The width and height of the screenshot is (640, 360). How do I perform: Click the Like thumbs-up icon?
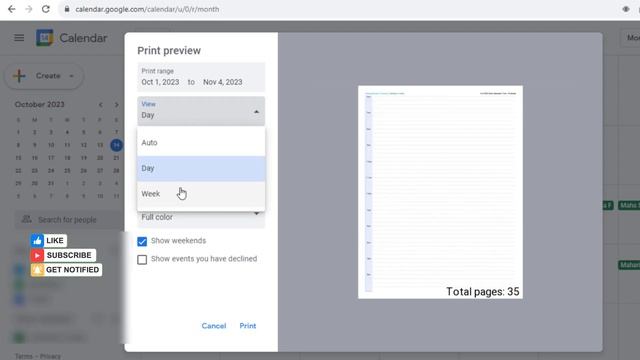[37, 240]
